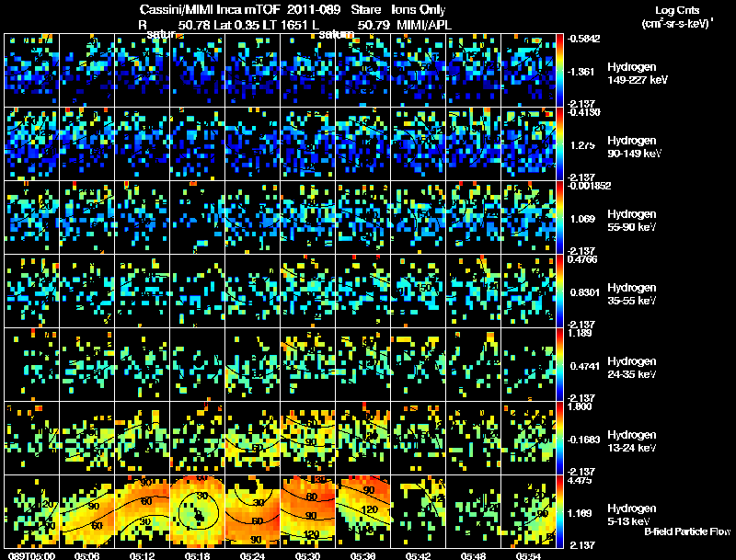Screen dimensions: 736x560
Task: Open the Hydrogen 90-149 keV panel at 05:00
Action: [x=32, y=143]
